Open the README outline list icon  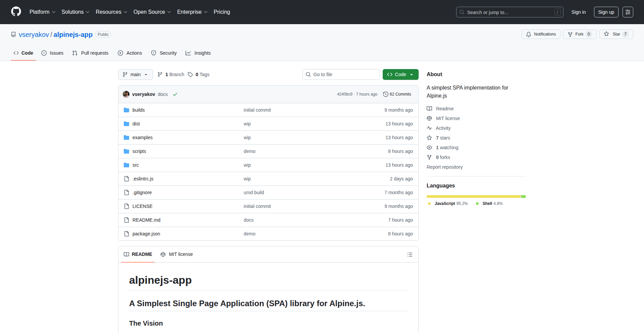pos(410,255)
